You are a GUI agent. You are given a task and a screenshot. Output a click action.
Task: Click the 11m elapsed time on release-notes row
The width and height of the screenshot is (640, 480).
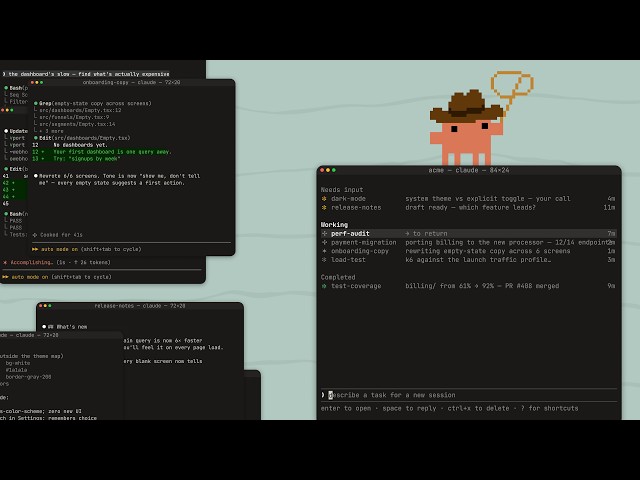pos(609,208)
